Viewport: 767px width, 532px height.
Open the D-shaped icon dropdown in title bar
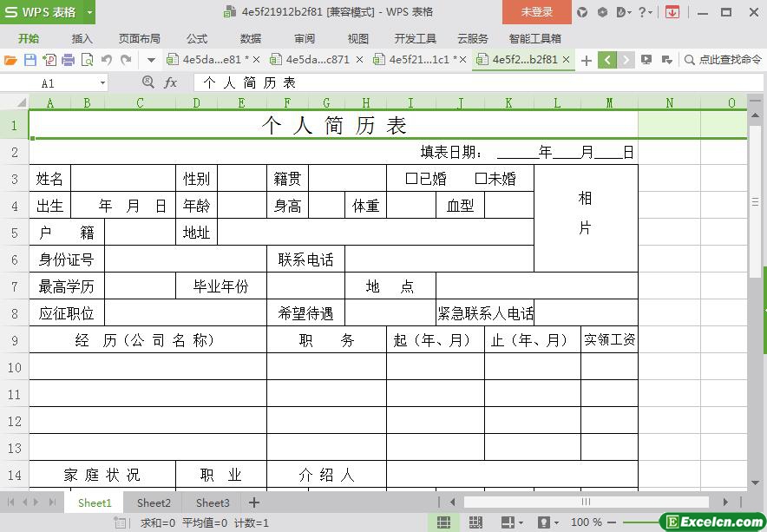624,12
